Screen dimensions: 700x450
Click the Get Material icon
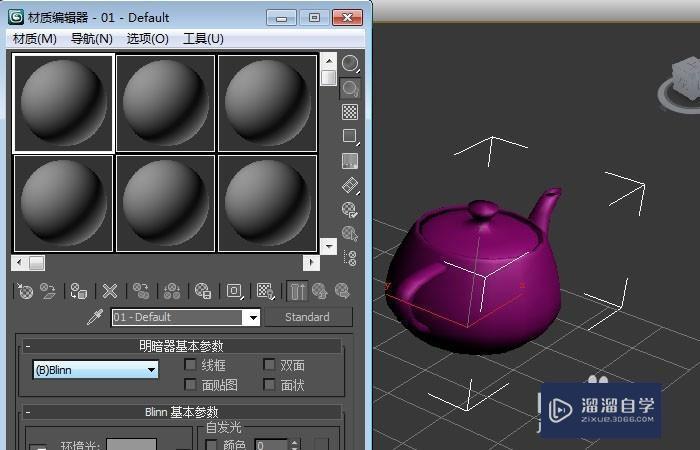point(25,291)
